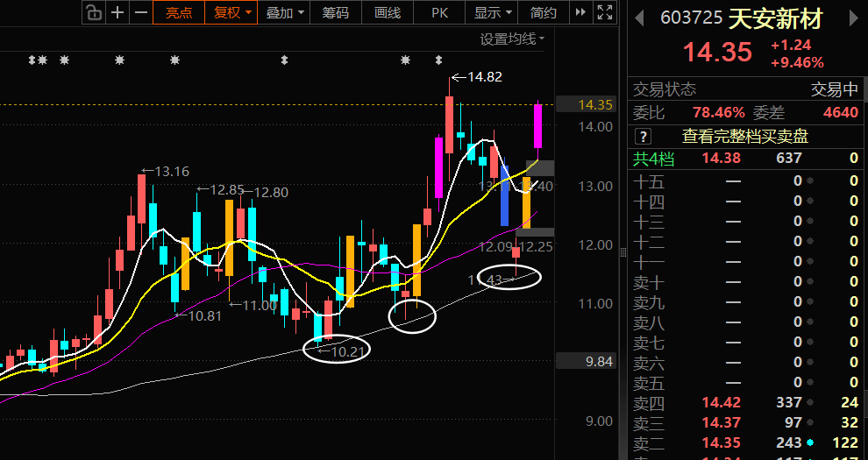Image resolution: width=868 pixels, height=460 pixels.
Task: Click the 委比 value 78.46%
Action: 719,113
